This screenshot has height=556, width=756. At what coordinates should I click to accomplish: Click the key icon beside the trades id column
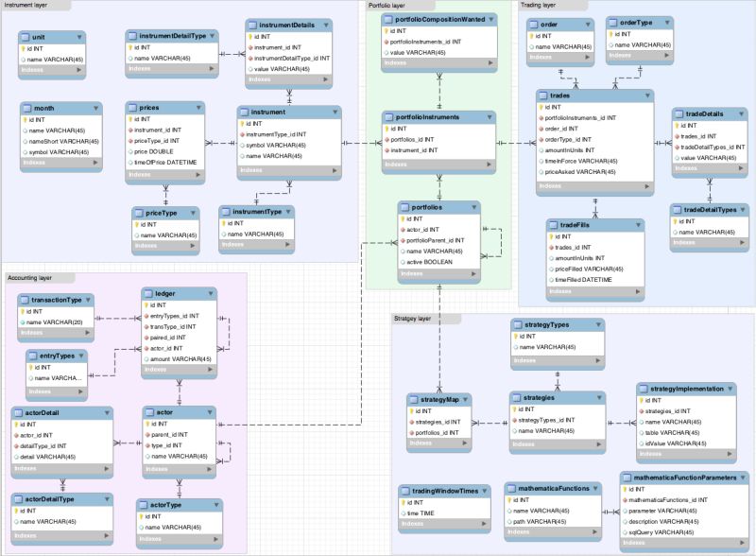pos(539,106)
